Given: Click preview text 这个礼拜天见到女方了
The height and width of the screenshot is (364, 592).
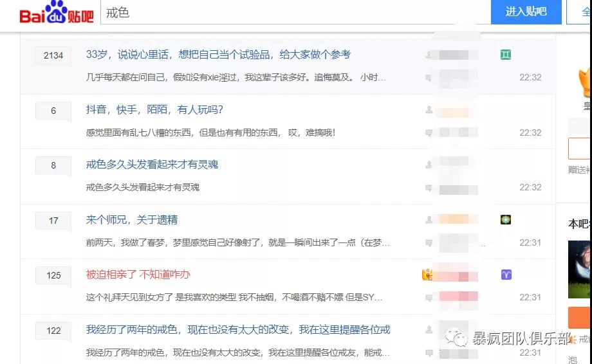Looking at the screenshot, I should click(234, 297).
